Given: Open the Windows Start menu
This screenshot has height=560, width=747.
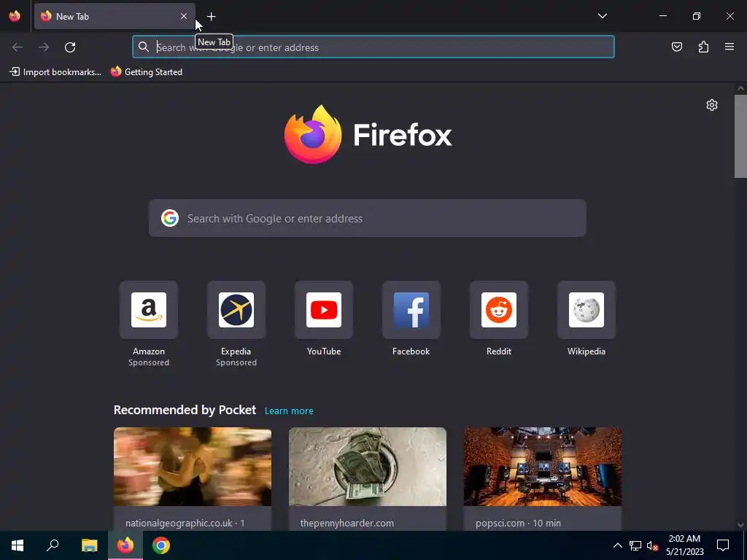Looking at the screenshot, I should [x=18, y=545].
